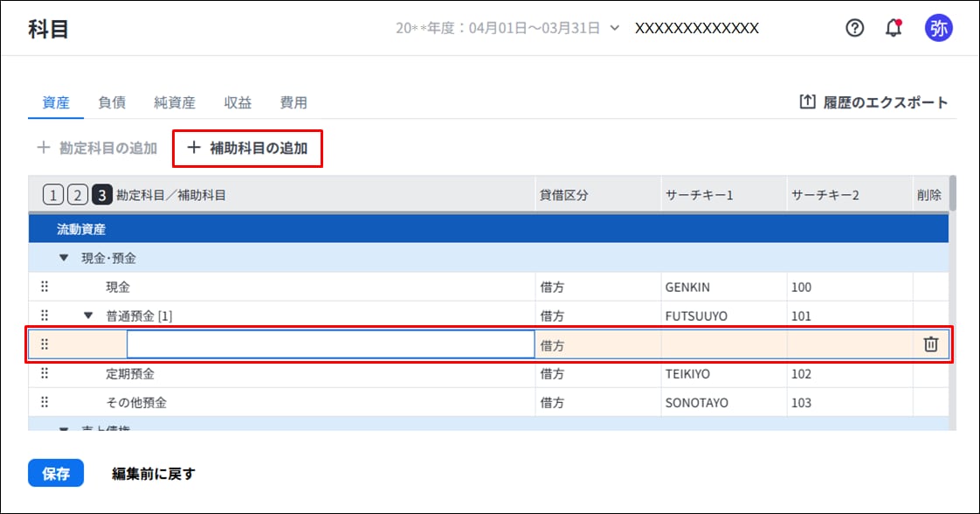980x514 pixels.
Task: Open the fiscal year dropdown
Action: (615, 28)
